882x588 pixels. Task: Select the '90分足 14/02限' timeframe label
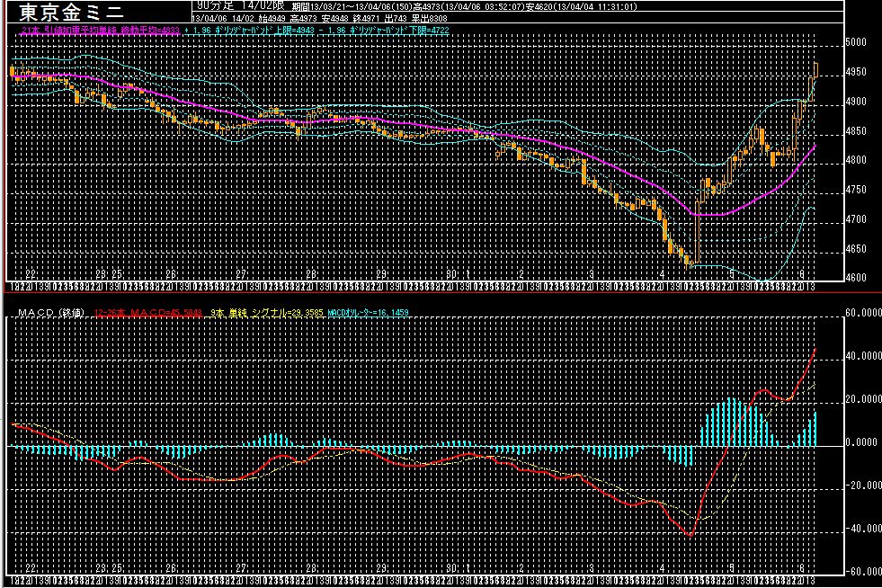[x=241, y=5]
